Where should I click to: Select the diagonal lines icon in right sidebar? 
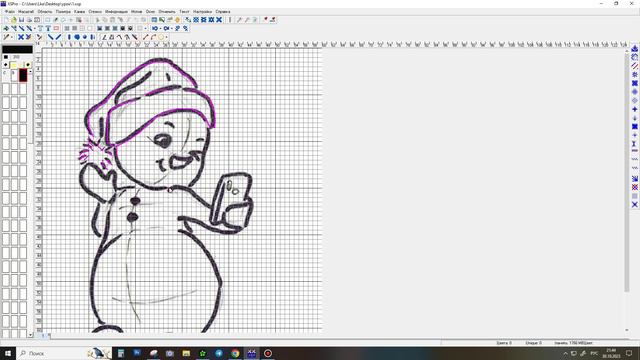[635, 66]
